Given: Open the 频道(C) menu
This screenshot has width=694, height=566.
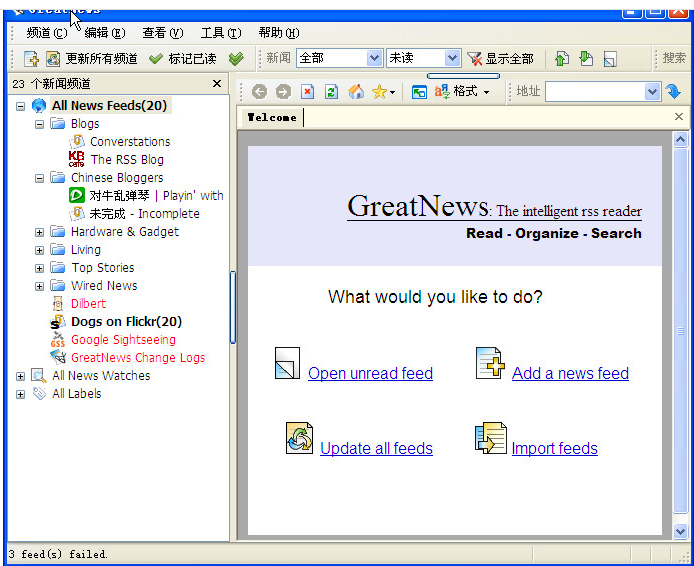Looking at the screenshot, I should [x=46, y=33].
